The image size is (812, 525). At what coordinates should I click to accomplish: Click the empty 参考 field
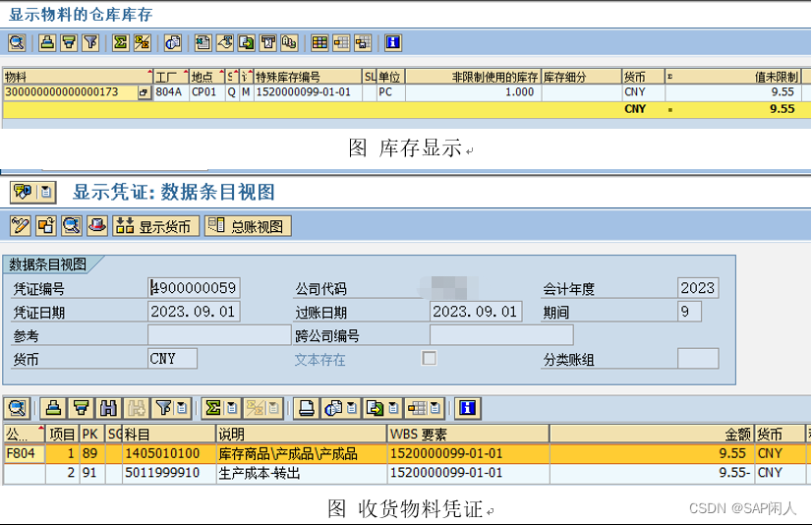pyautogui.click(x=219, y=335)
